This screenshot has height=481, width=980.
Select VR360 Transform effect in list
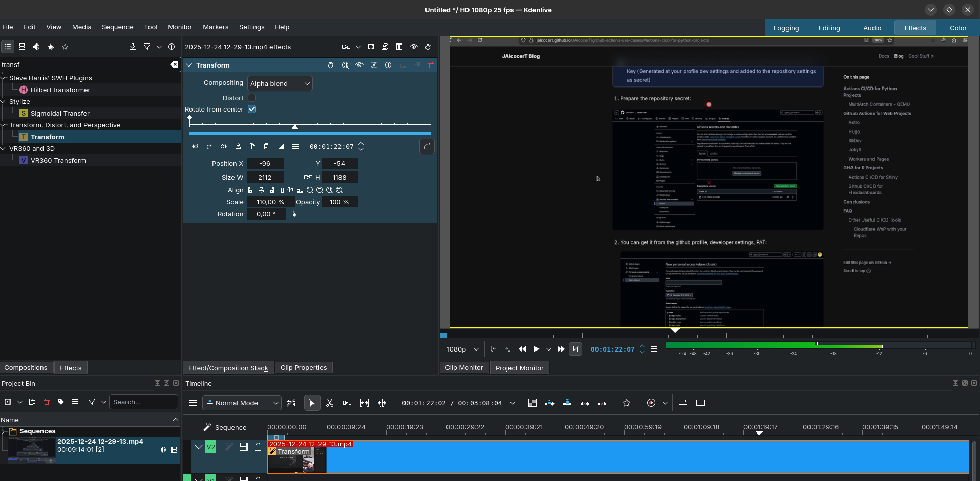click(x=58, y=161)
